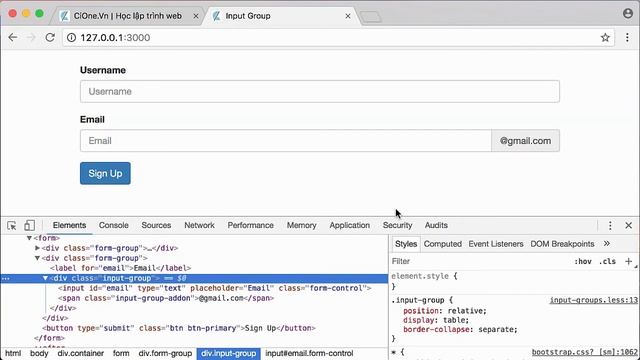Open DevTools customize menu (three dots)
This screenshot has height=360, width=640.
click(610, 225)
